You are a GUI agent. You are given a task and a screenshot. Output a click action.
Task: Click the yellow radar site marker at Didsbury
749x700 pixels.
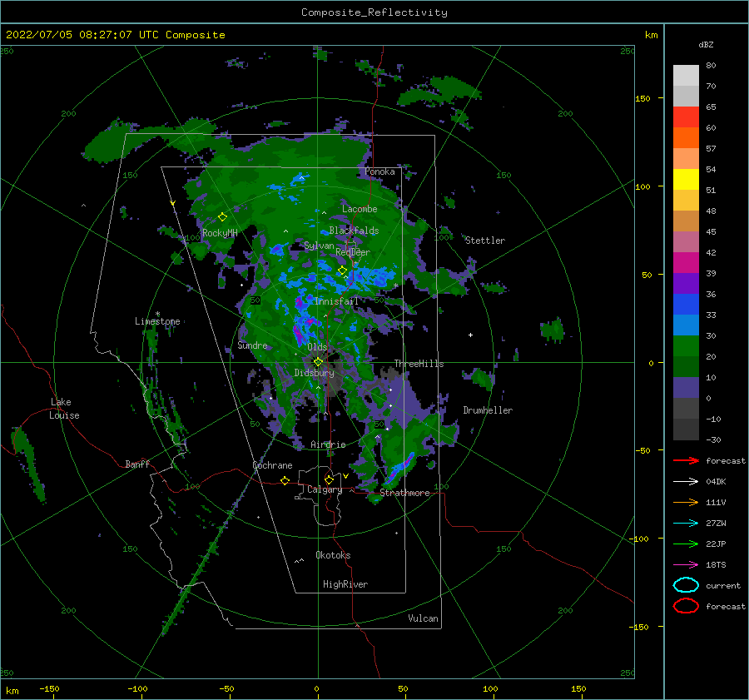pos(318,362)
